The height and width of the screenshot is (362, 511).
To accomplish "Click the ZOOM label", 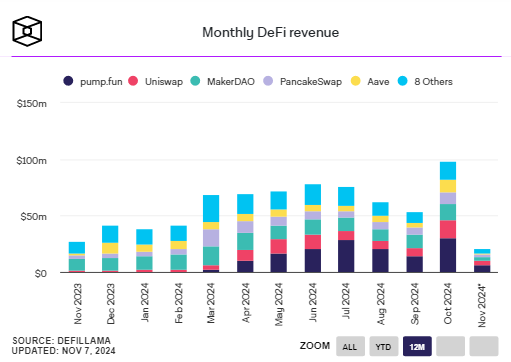I will tap(315, 346).
